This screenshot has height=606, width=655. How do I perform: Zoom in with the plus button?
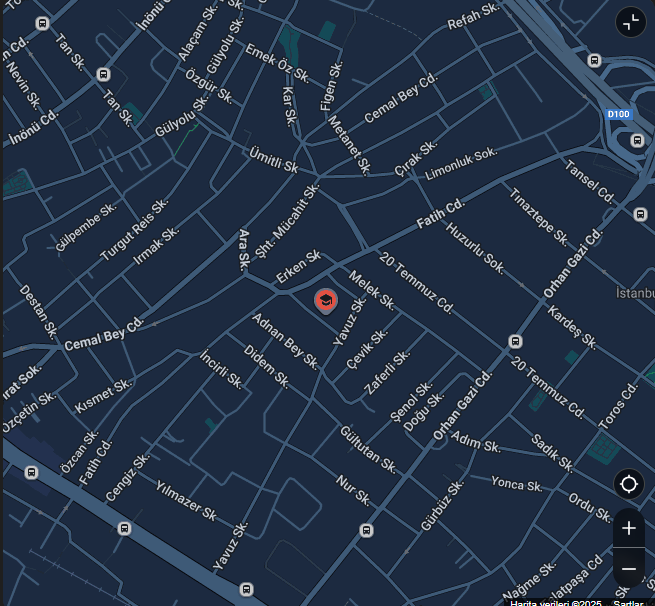click(629, 528)
